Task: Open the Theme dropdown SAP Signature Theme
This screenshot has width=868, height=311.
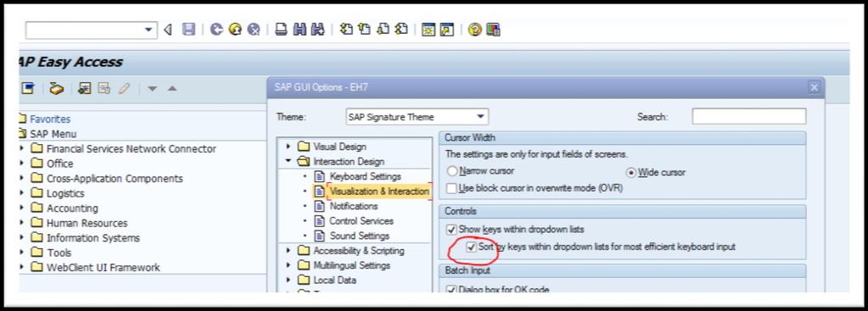Action: click(x=417, y=117)
